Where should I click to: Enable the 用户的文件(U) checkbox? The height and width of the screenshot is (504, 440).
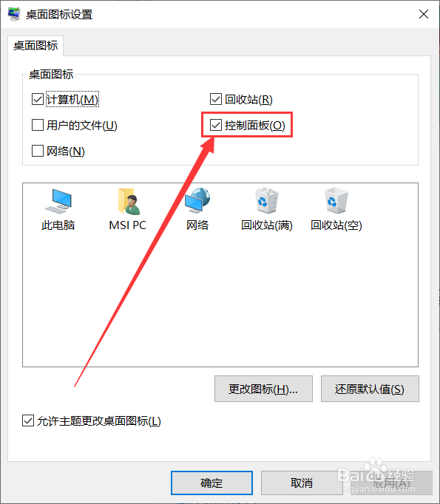(x=38, y=125)
